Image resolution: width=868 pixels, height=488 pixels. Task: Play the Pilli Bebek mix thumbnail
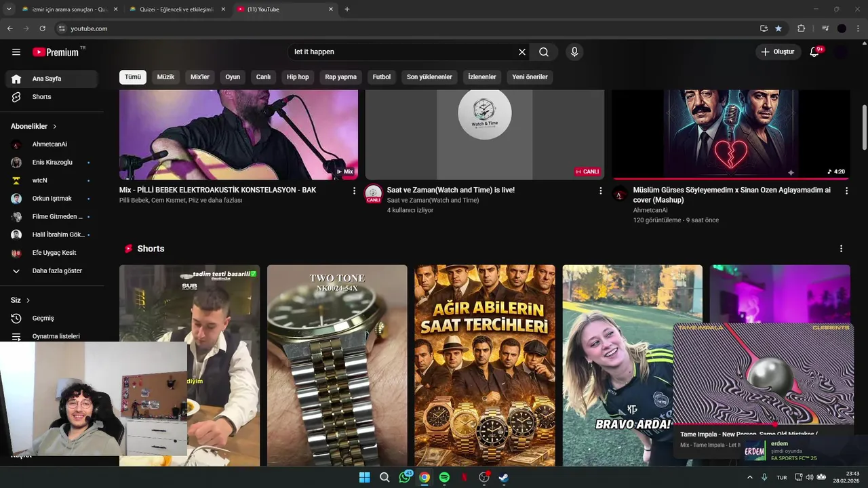[239, 135]
